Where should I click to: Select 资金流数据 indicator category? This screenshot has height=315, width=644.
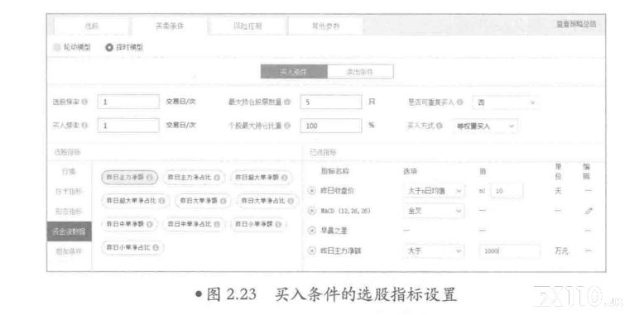pos(69,231)
